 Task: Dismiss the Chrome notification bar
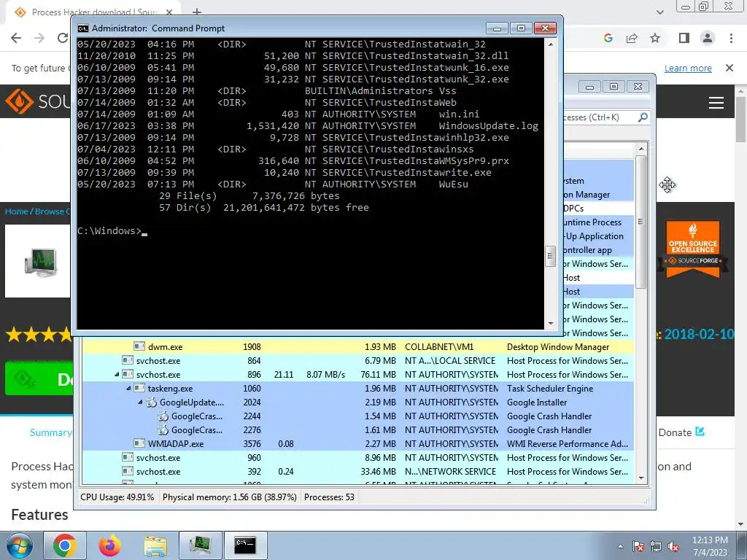[729, 68]
